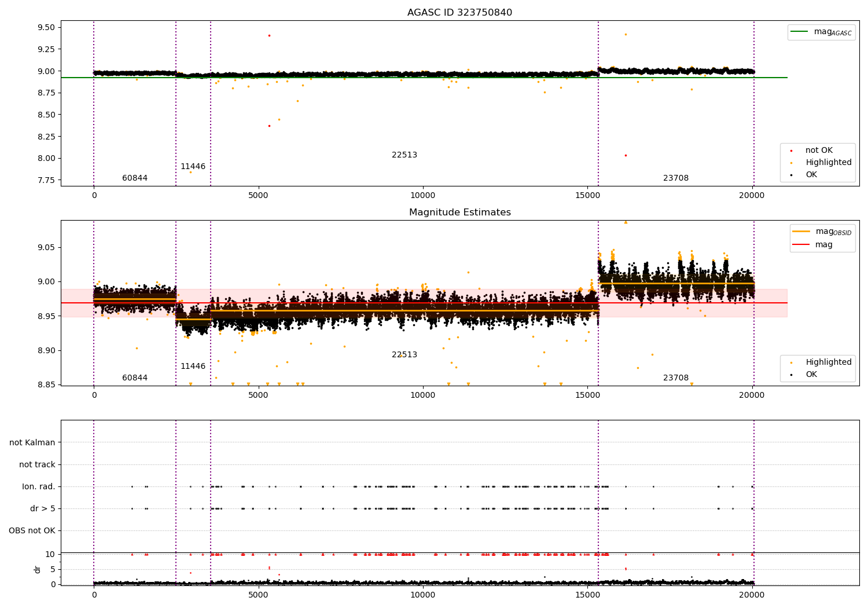
Task: Select the 'not track' row label
Action: click(37, 465)
